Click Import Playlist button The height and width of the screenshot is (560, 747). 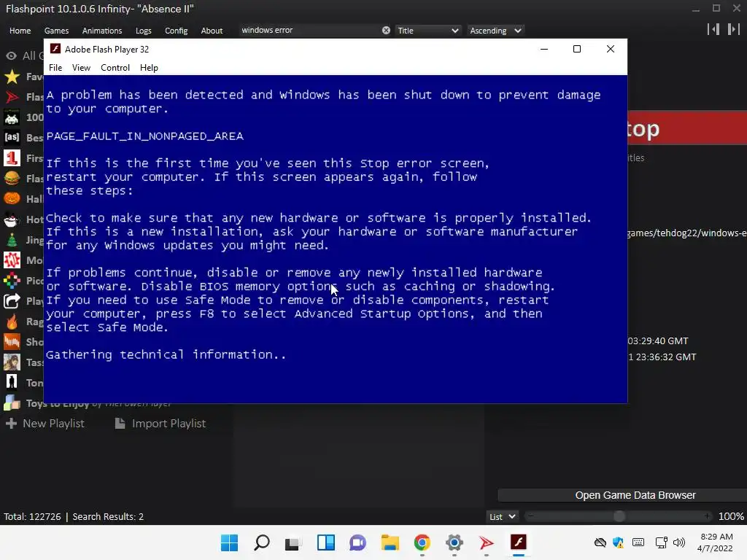click(160, 424)
